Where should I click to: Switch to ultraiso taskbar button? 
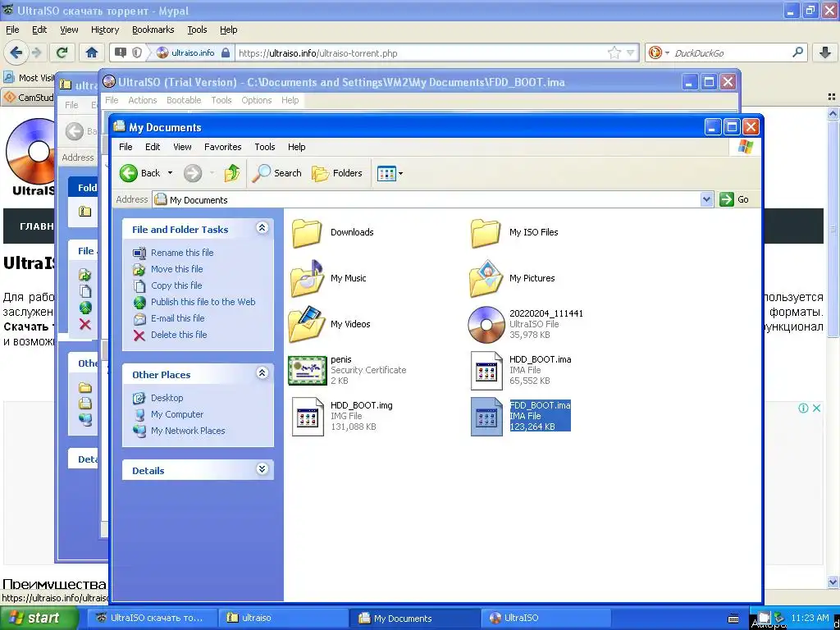click(281, 619)
